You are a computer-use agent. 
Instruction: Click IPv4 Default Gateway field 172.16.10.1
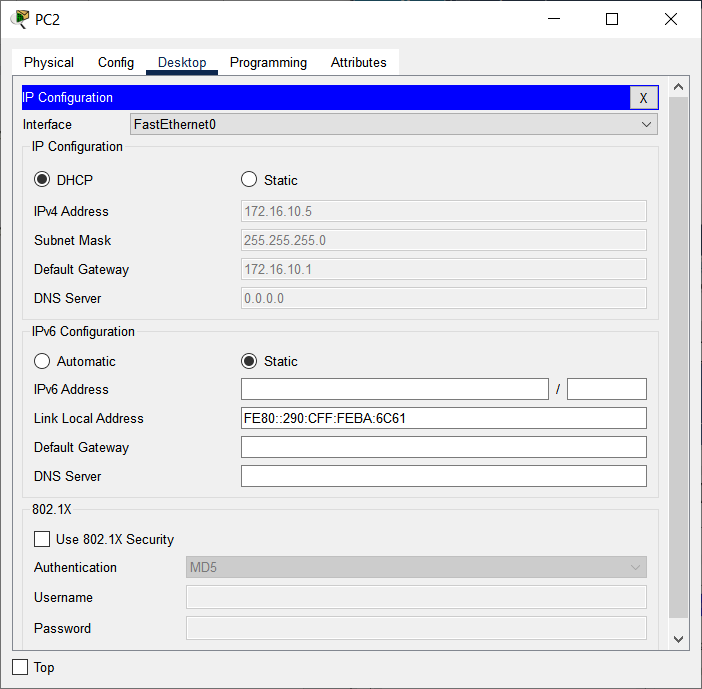click(444, 269)
